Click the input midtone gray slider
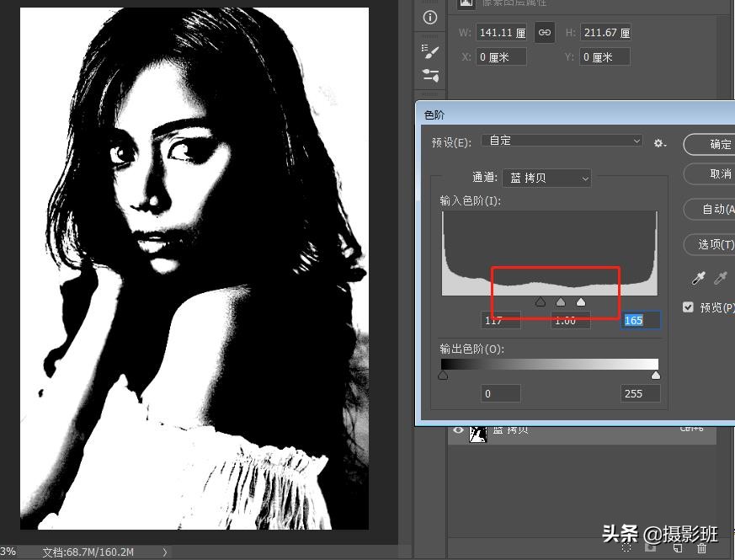Viewport: 735px width, 560px height. click(x=561, y=302)
